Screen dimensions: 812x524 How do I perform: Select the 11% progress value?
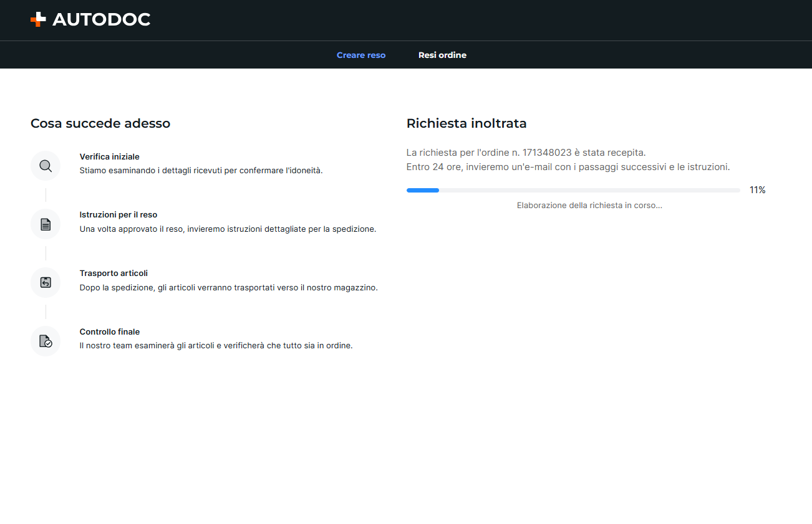pos(757,190)
